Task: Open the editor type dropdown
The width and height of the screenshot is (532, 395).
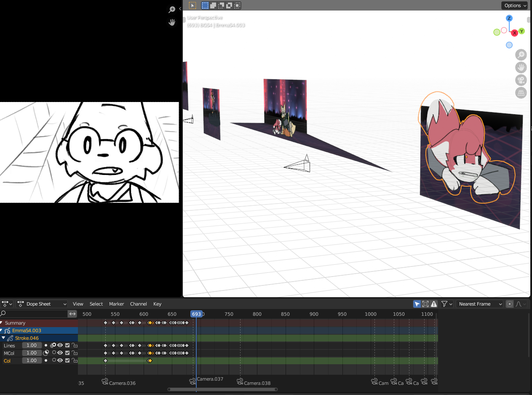Action: point(7,304)
